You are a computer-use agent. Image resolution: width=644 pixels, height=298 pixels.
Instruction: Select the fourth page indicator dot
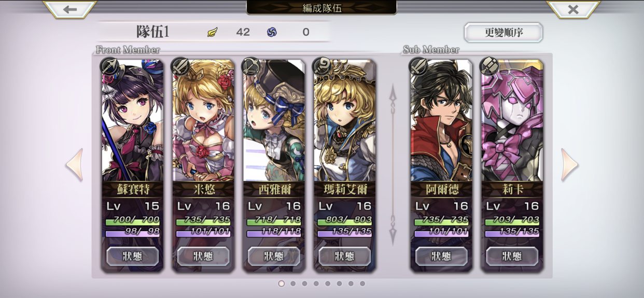point(316,283)
